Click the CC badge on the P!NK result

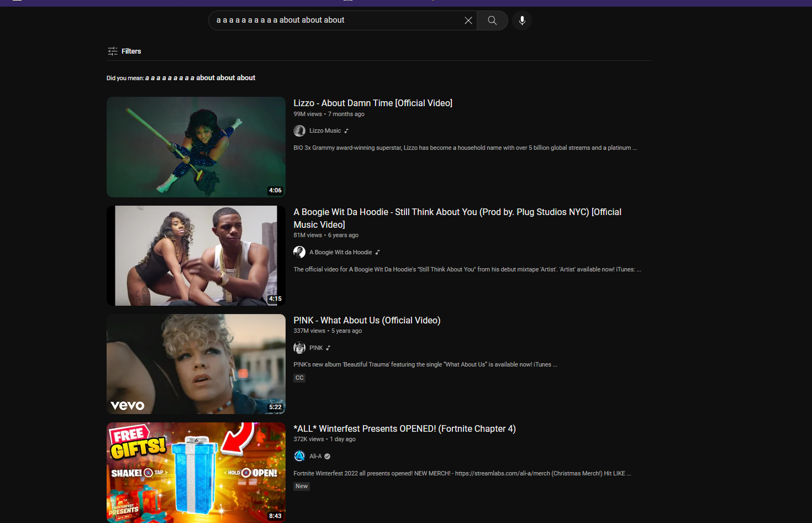tap(299, 378)
